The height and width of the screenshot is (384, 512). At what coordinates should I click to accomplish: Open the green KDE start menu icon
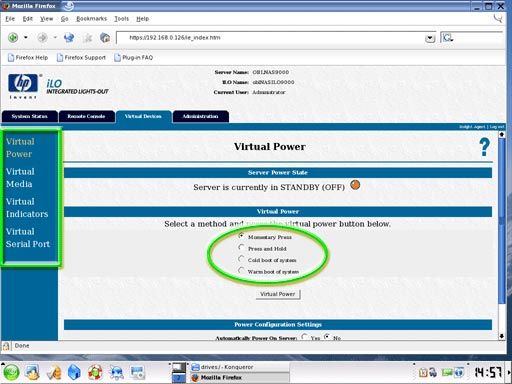[x=11, y=372]
